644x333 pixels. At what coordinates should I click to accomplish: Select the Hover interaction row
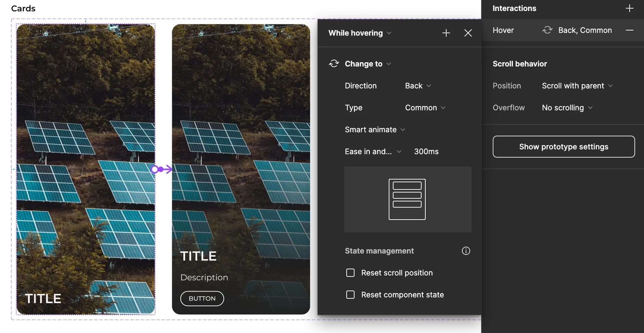click(563, 30)
